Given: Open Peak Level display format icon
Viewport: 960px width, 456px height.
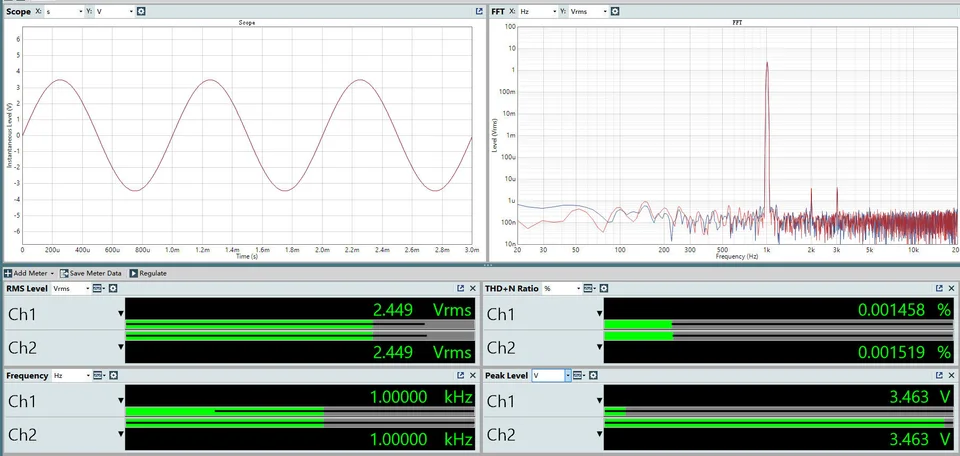Looking at the screenshot, I should point(579,375).
